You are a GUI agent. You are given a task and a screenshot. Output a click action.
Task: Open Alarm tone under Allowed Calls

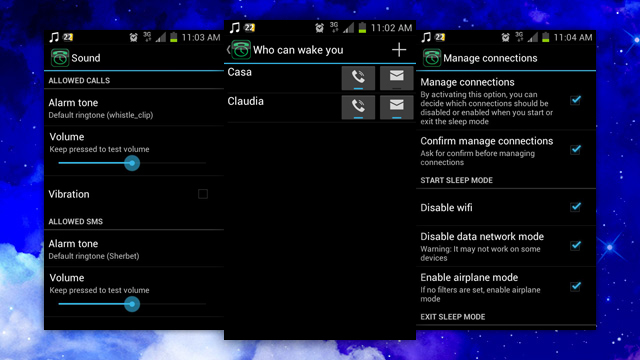point(134,108)
